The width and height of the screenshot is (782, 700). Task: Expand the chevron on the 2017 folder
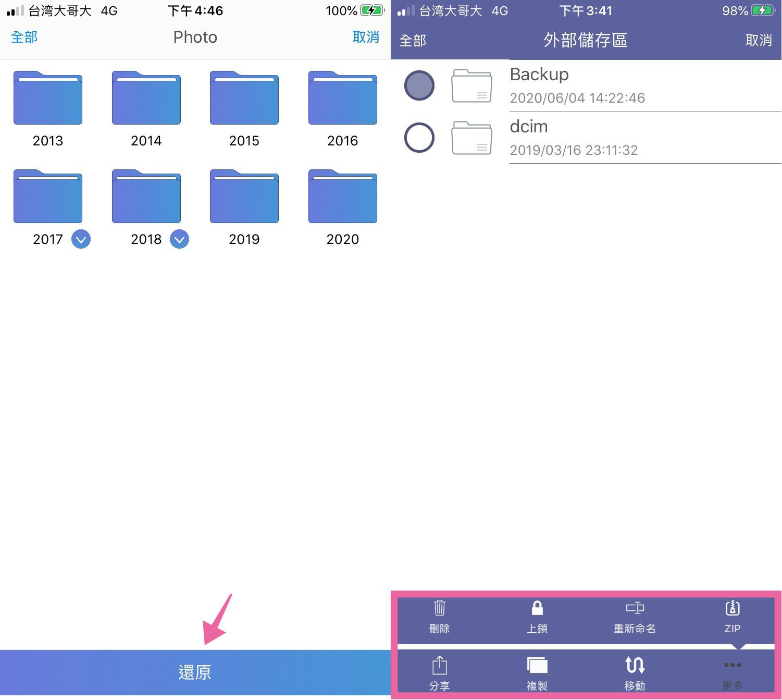pyautogui.click(x=80, y=239)
